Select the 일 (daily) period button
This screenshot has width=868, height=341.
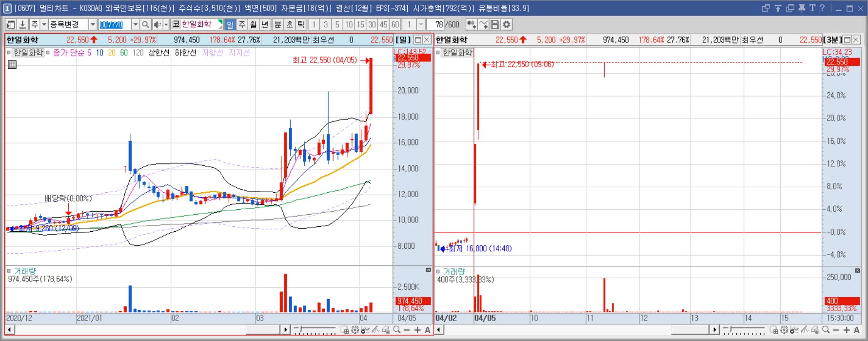(230, 24)
